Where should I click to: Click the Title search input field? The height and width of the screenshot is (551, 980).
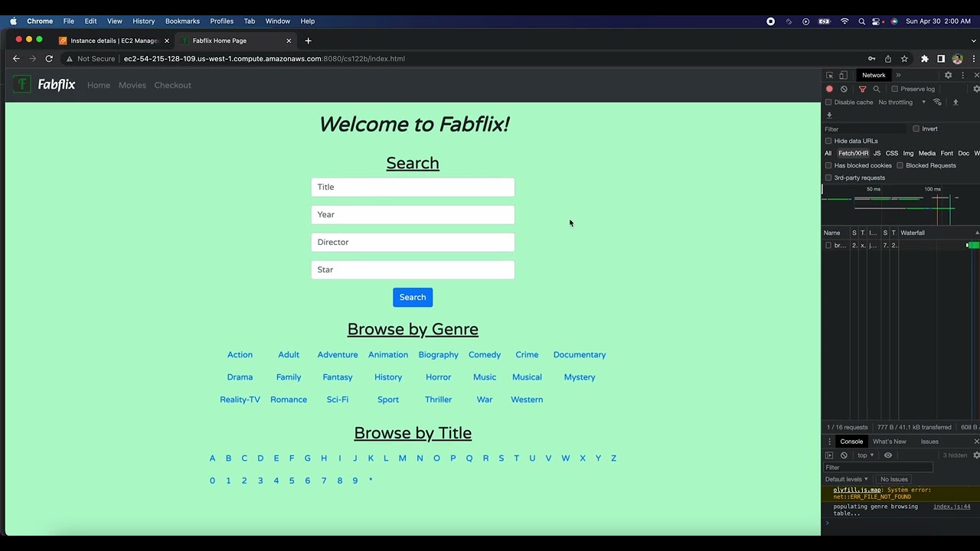(x=413, y=187)
